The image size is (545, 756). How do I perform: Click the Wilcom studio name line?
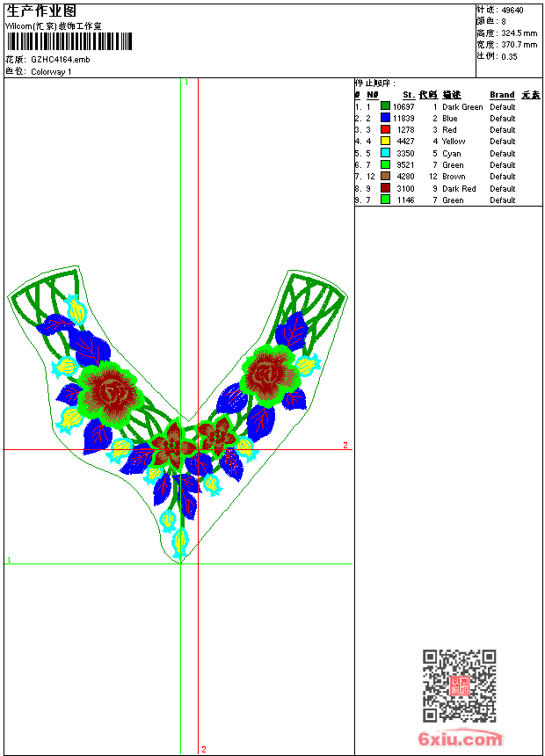click(54, 26)
